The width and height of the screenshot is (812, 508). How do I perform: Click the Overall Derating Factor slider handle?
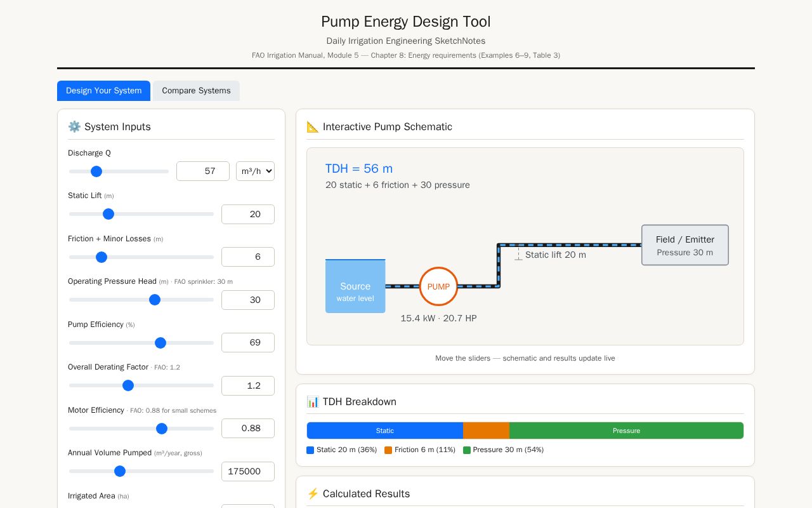[x=128, y=385]
